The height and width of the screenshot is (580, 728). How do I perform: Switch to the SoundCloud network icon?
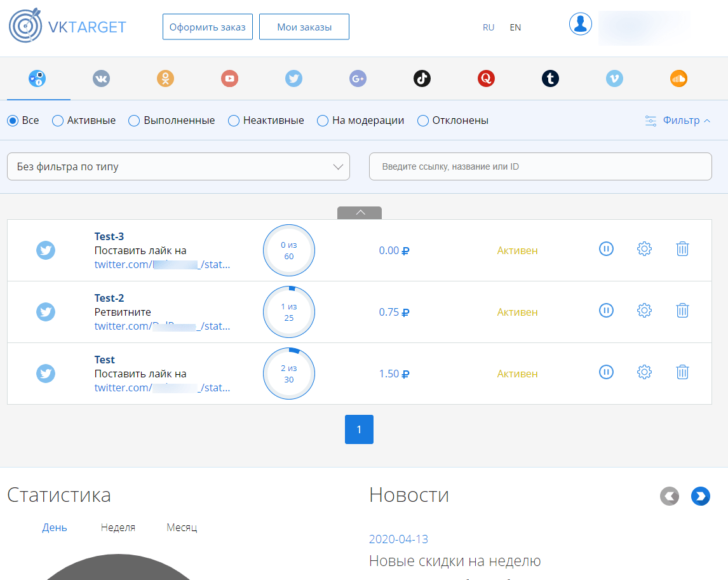coord(678,79)
